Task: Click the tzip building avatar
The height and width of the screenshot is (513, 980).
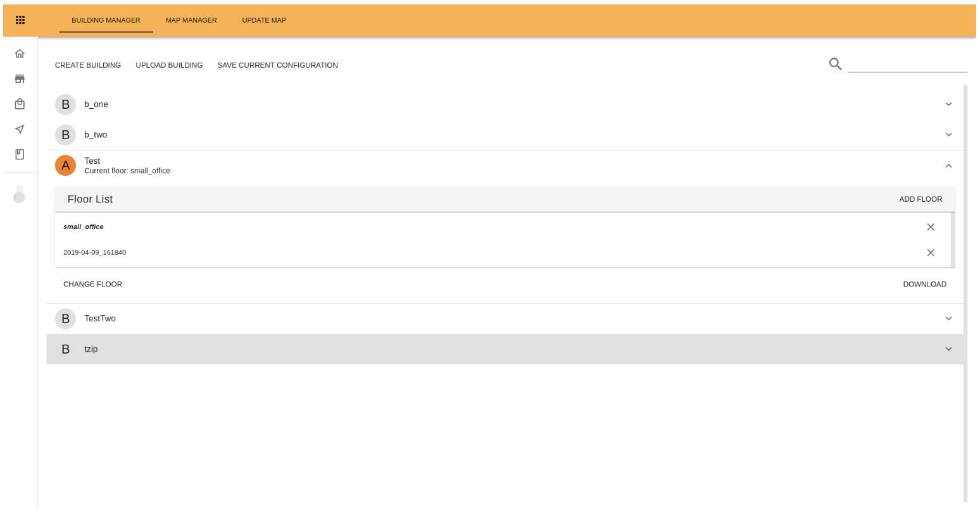Action: [x=65, y=349]
